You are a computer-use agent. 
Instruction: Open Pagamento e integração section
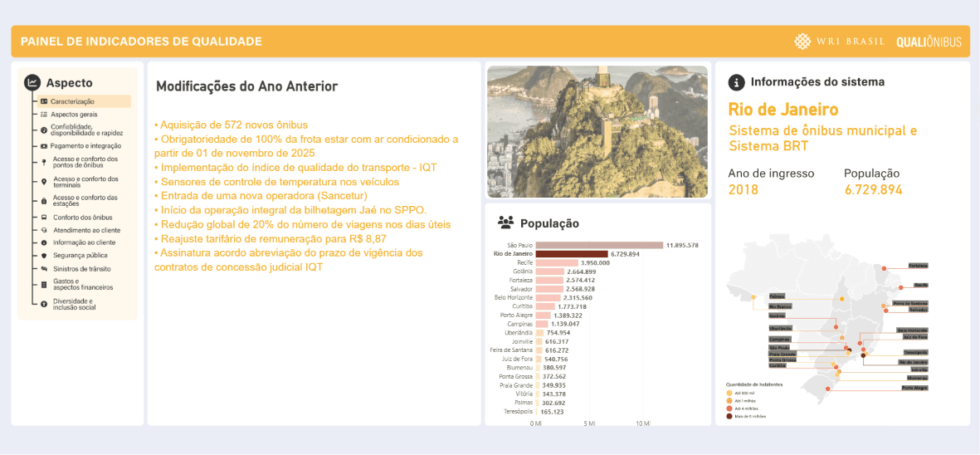tap(85, 145)
